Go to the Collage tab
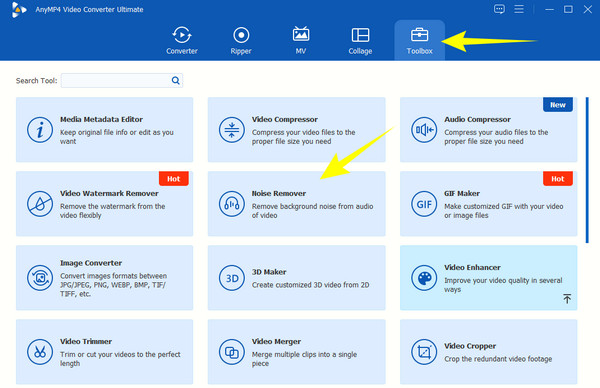 coord(360,41)
